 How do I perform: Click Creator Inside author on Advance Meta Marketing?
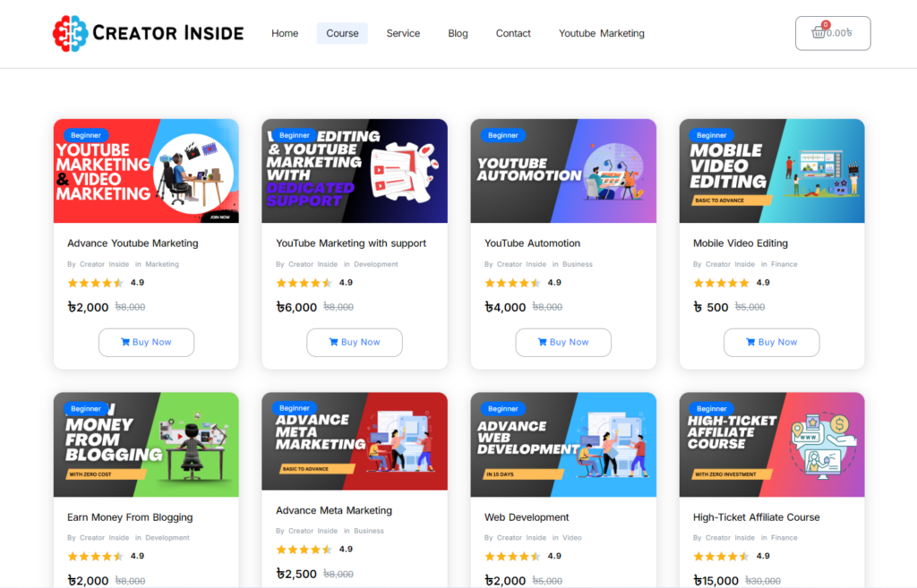(313, 531)
